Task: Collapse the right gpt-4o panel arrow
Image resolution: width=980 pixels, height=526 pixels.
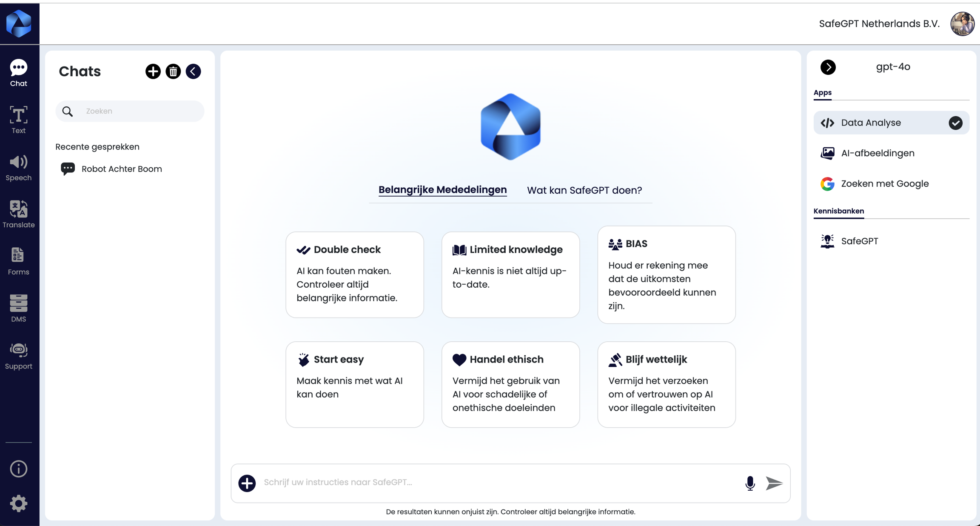Action: [828, 67]
